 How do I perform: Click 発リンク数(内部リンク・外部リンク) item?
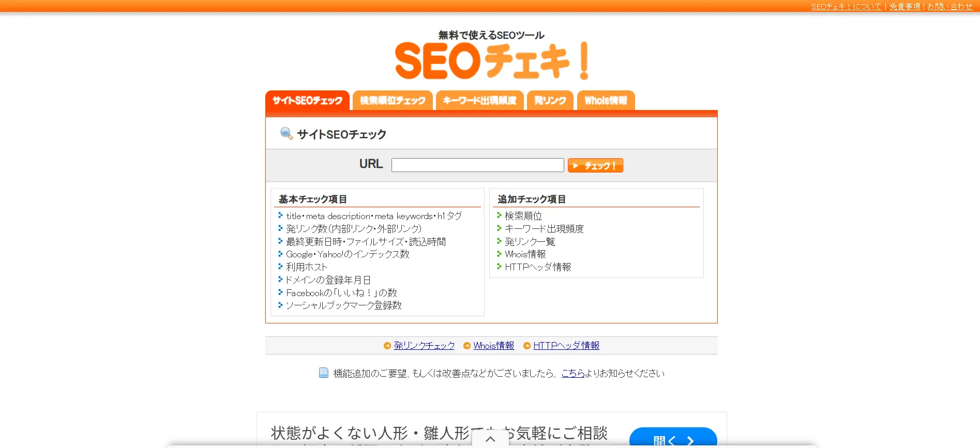[x=354, y=229]
